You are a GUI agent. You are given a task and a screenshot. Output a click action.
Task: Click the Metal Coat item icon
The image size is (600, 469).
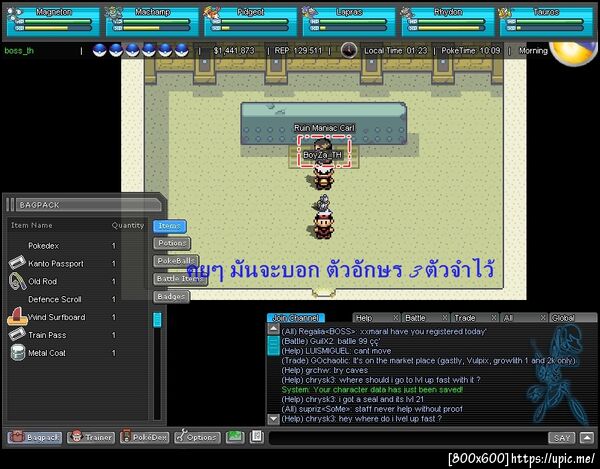click(x=18, y=353)
